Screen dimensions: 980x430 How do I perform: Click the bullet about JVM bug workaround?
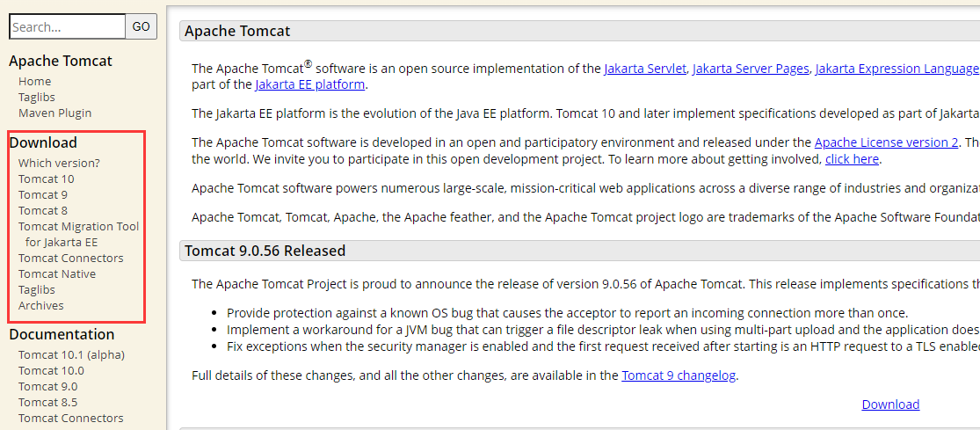[x=603, y=330]
